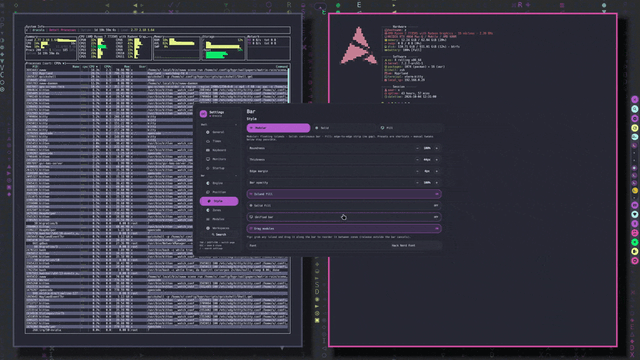Viewport: 640px width, 360px height.
Task: Choose the Modular bar style preset
Action: [278, 128]
